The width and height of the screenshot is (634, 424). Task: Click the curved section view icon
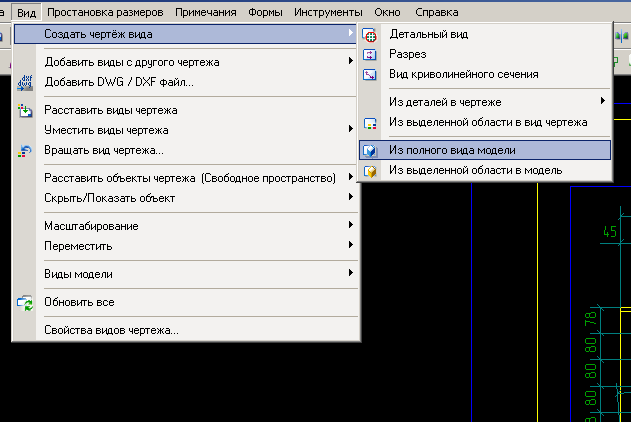370,74
